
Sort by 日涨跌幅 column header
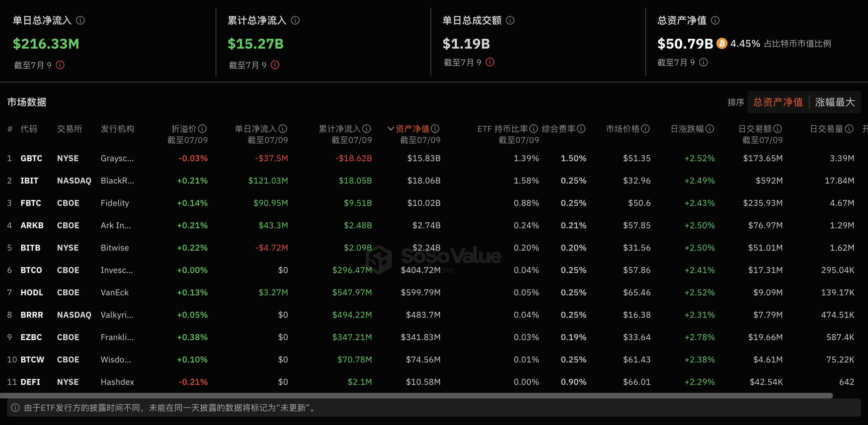687,129
